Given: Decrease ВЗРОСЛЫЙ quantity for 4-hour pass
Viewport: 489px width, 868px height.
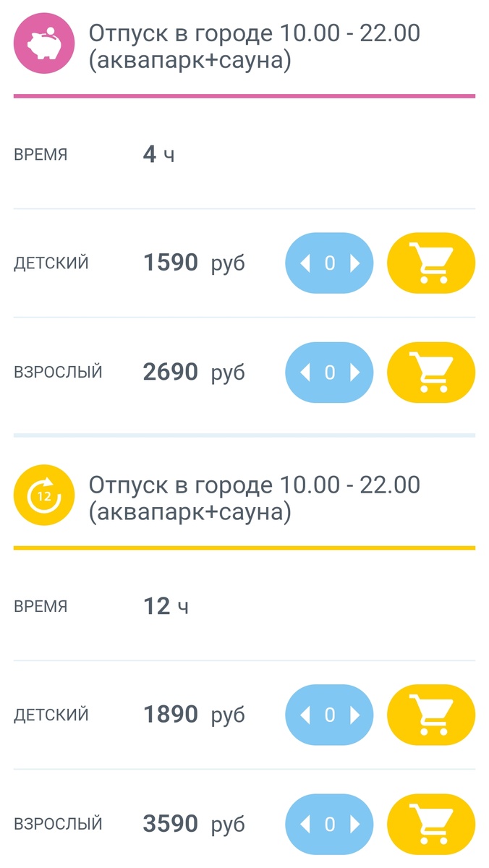Looking at the screenshot, I should pyautogui.click(x=304, y=372).
